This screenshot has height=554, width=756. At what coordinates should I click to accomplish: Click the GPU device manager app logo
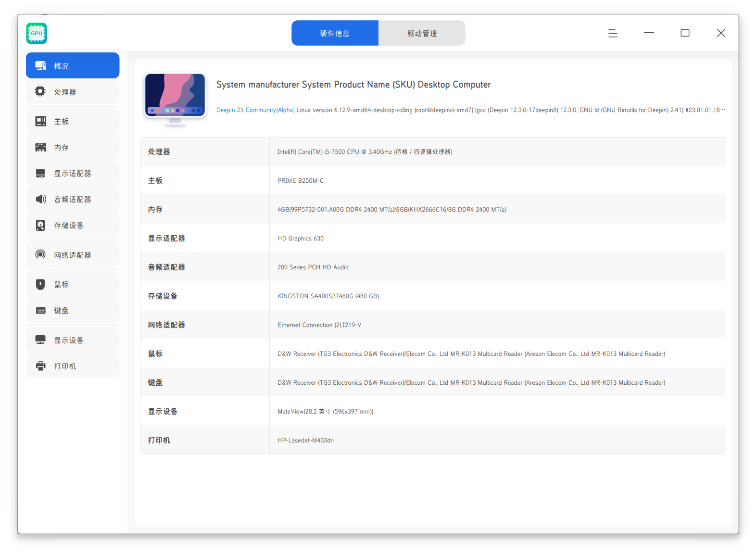(37, 33)
